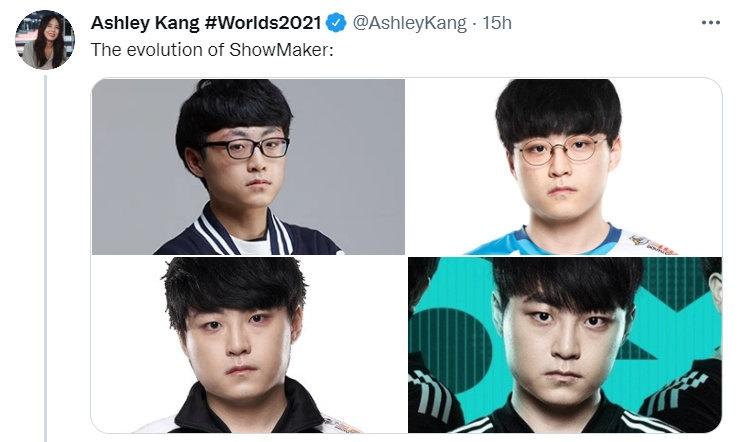Open the three-dot more options menu
The height and width of the screenshot is (442, 739).
(x=710, y=22)
